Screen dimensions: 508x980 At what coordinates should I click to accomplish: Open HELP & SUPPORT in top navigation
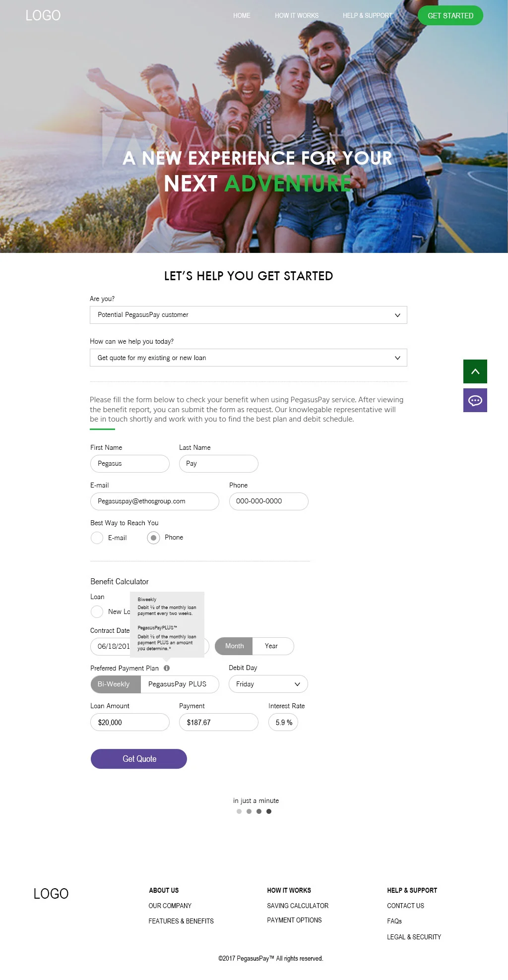[x=367, y=15]
